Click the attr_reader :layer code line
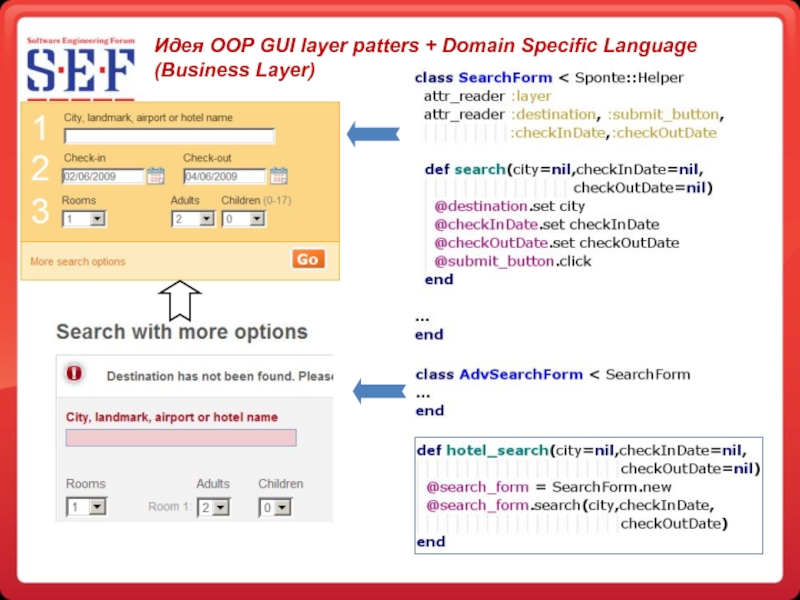Screen dimensions: 800x600 [487, 96]
